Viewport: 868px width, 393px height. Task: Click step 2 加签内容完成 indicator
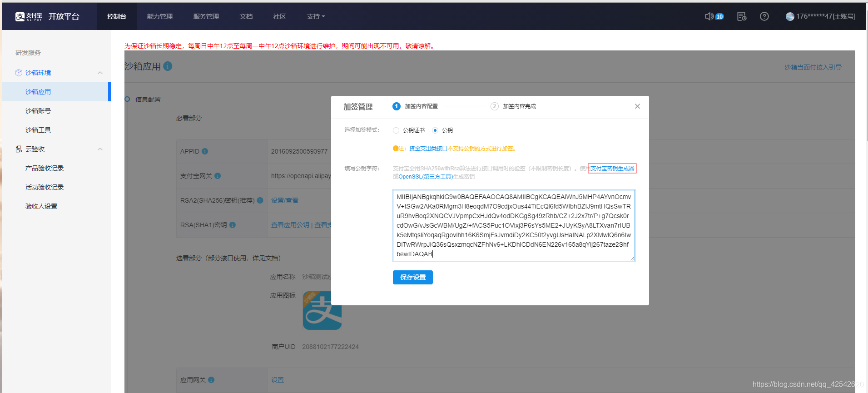coord(513,106)
